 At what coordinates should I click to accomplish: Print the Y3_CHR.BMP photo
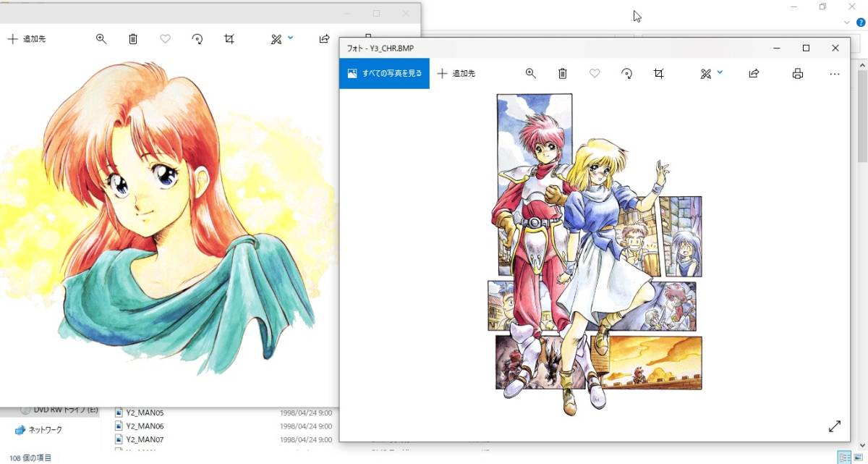798,73
